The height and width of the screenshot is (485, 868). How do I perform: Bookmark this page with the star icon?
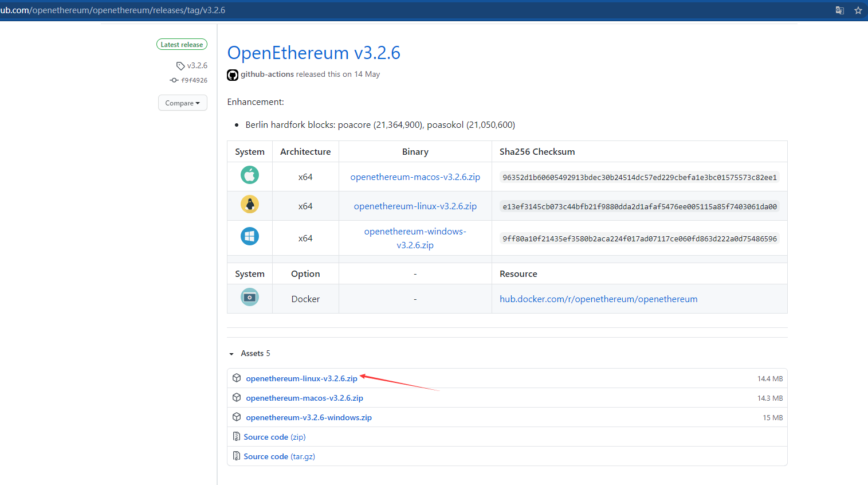coord(858,10)
